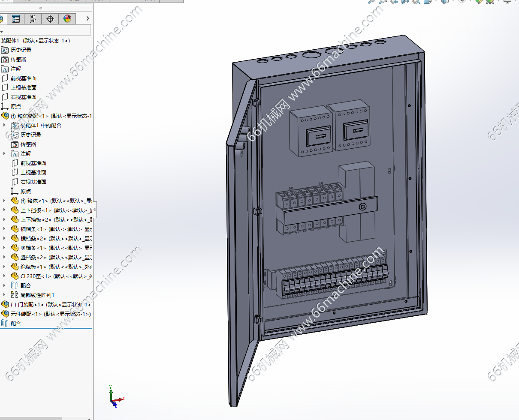Open the PropertyManager tab
The image size is (519, 420).
(x=16, y=18)
